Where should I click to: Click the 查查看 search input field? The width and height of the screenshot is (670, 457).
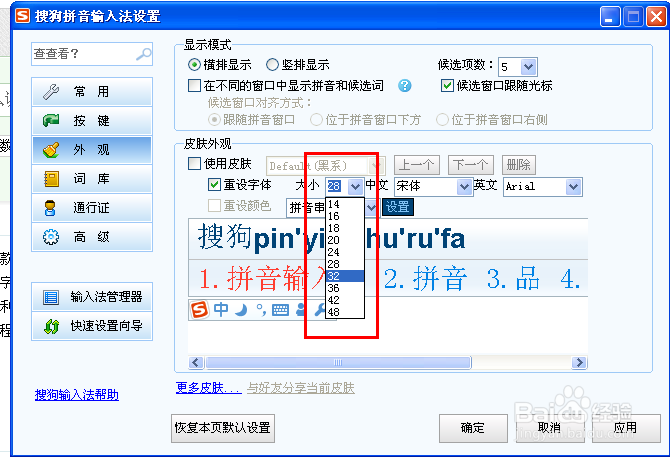pos(92,54)
